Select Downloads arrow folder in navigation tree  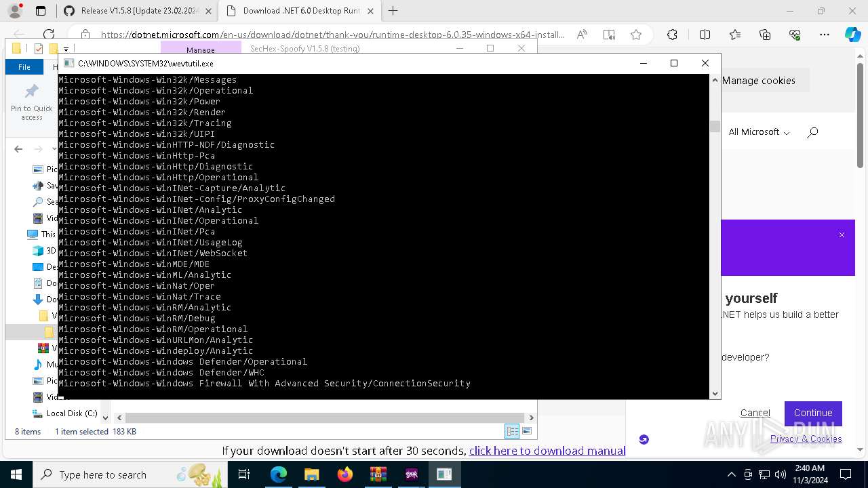pyautogui.click(x=45, y=299)
